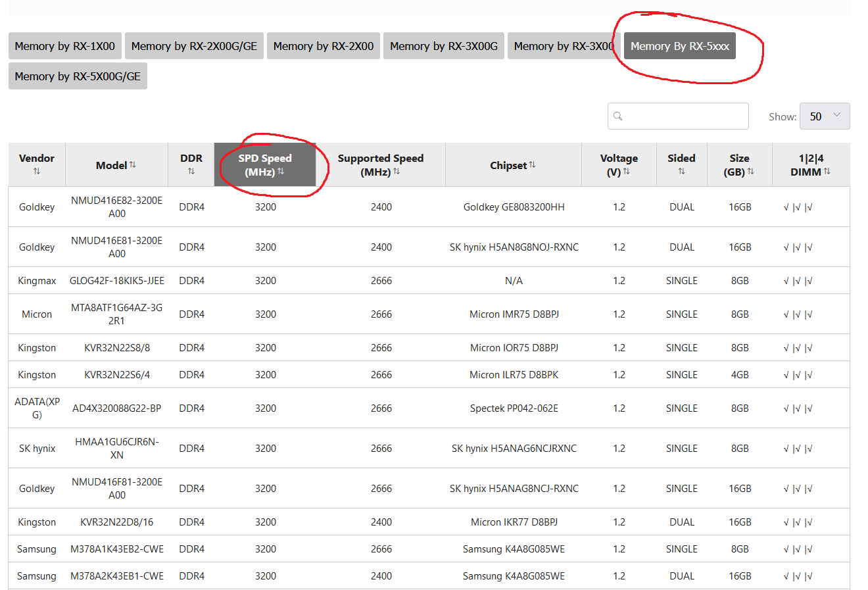Screen dimensions: 868x590
Task: Select chipset Micron IMR75 D8BPJ
Action: coord(514,314)
